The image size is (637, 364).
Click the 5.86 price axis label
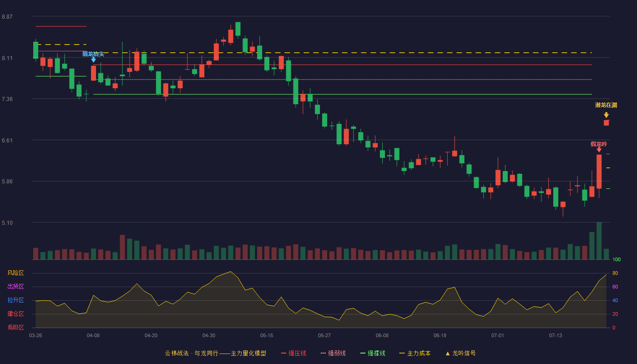point(7,182)
